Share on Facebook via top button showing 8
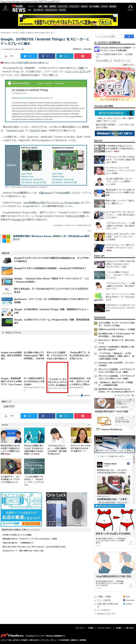The height and width of the screenshot is (644, 136). coord(47,56)
